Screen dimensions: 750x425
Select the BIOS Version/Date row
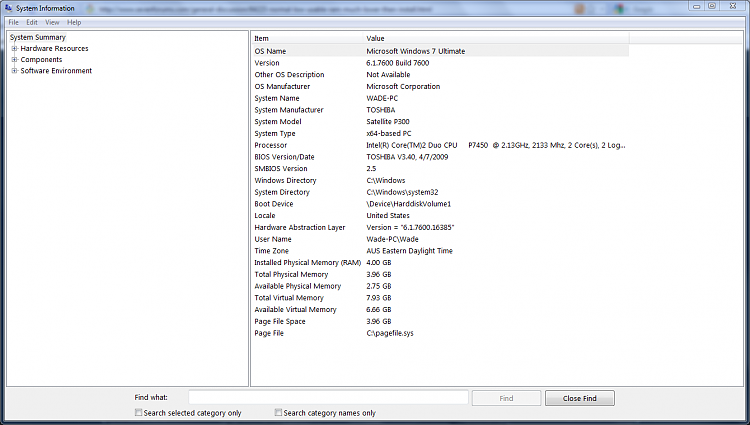coord(441,157)
